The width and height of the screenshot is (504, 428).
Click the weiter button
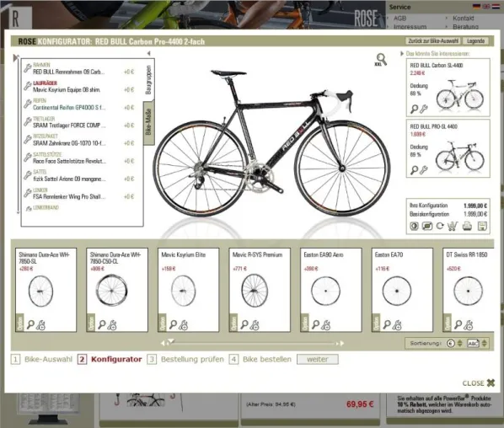coord(318,359)
